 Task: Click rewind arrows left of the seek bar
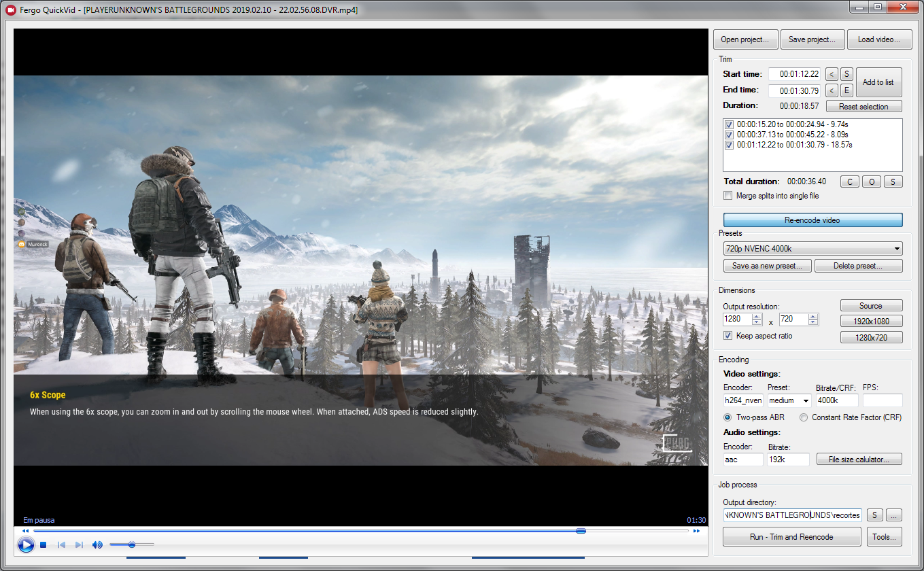point(26,531)
